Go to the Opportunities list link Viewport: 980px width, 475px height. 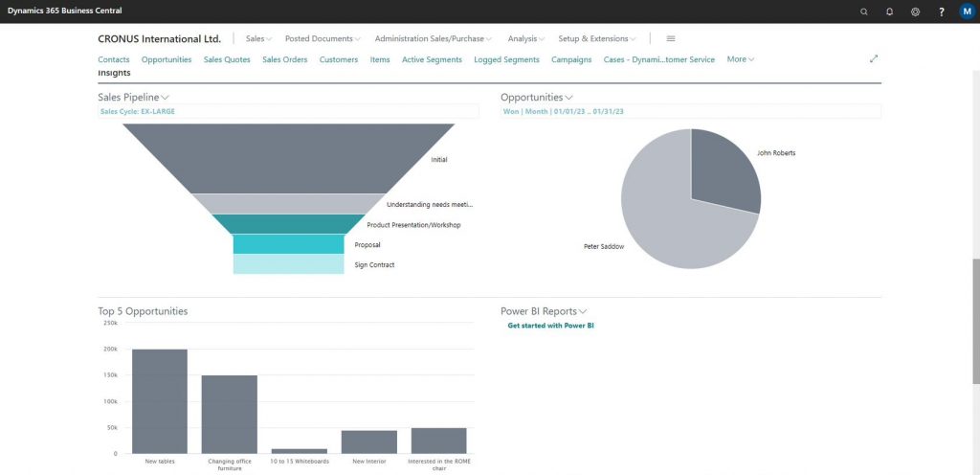point(167,59)
